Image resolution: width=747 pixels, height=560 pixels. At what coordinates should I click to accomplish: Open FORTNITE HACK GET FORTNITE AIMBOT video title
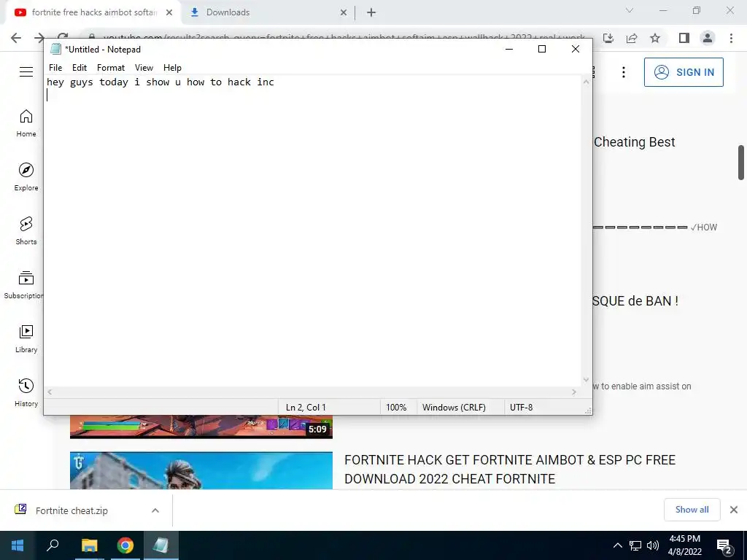[x=510, y=469]
